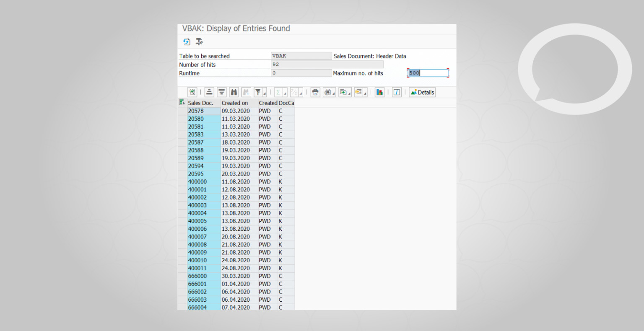This screenshot has width=644, height=331.
Task: Open the graphic chart icon
Action: [379, 92]
